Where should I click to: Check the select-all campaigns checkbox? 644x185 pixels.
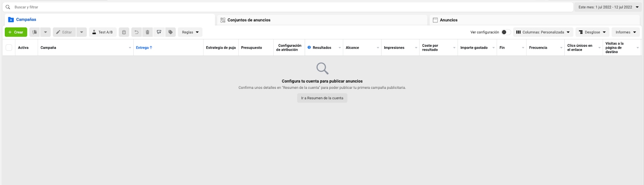coord(9,47)
